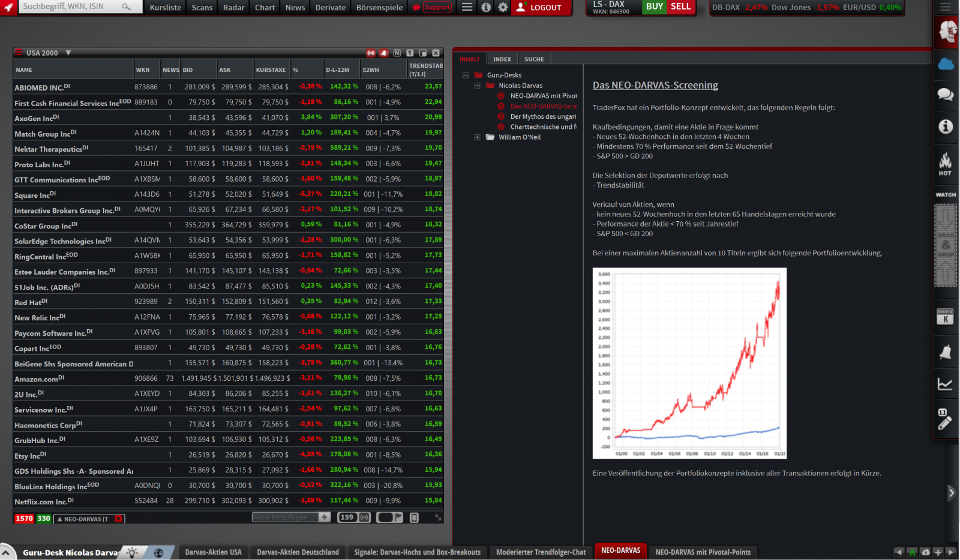Click the guru head icon in the right sidebar
This screenshot has height=560, width=960.
[x=948, y=31]
